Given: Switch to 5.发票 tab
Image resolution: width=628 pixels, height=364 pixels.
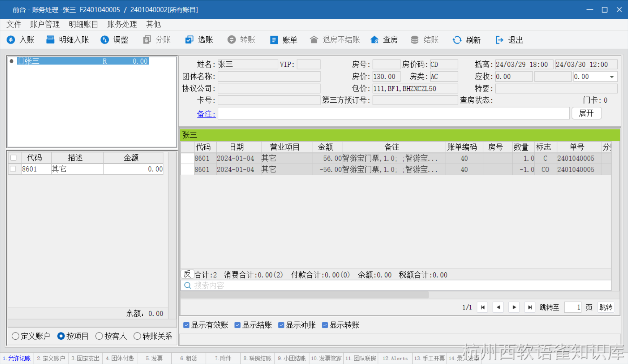Looking at the screenshot, I should pos(154,358).
